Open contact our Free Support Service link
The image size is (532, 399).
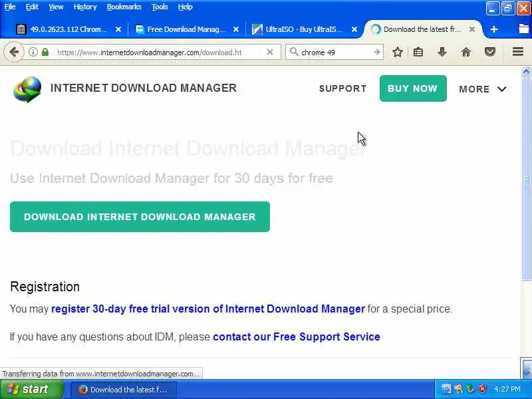[297, 336]
